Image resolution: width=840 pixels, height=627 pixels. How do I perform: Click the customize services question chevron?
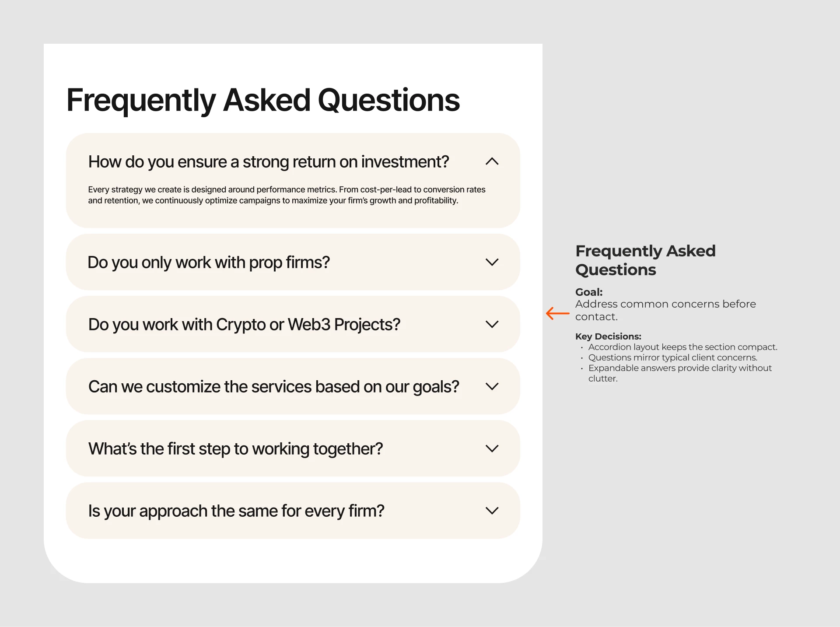pos(492,386)
